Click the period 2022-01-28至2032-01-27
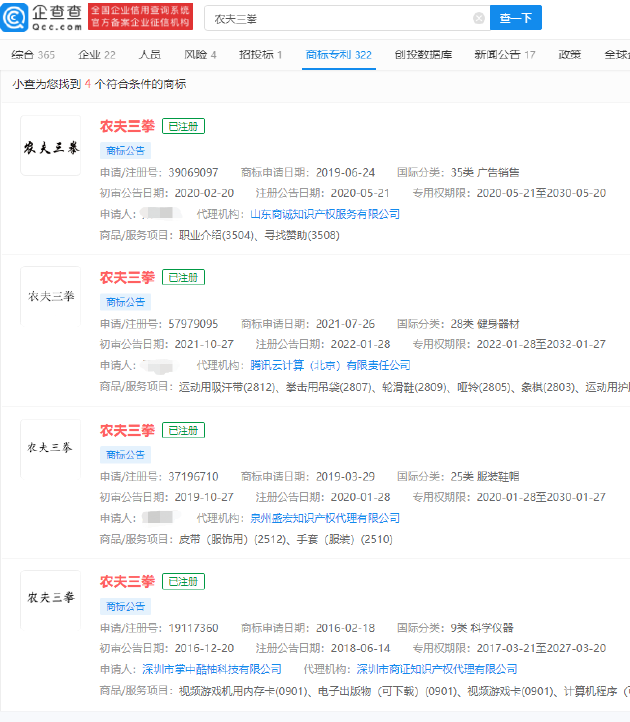 [541, 344]
